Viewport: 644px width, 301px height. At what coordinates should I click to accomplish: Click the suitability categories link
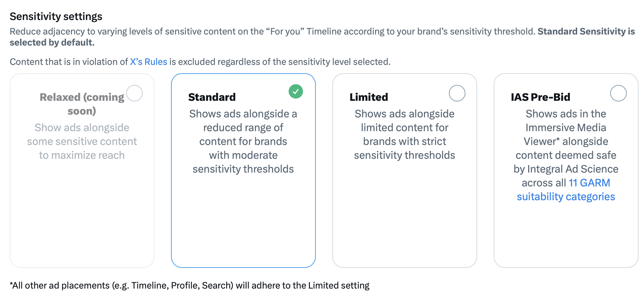coord(566,196)
